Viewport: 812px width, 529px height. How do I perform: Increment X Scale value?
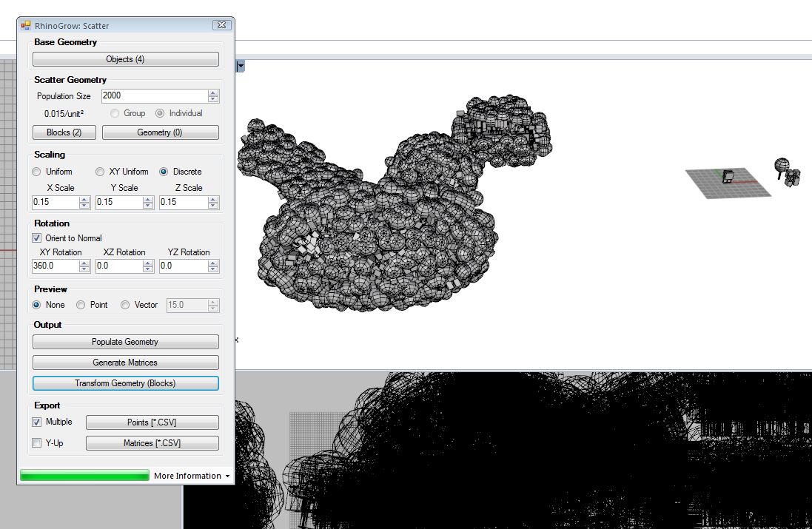point(85,199)
